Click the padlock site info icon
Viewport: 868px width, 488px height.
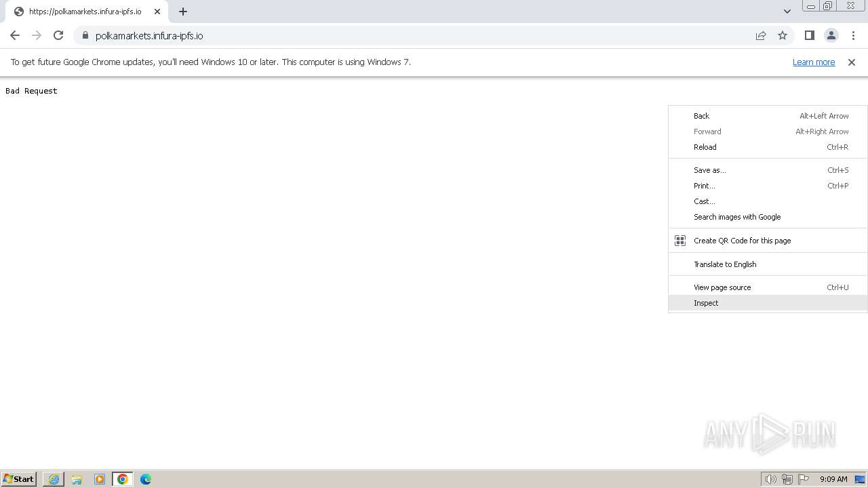coord(85,35)
